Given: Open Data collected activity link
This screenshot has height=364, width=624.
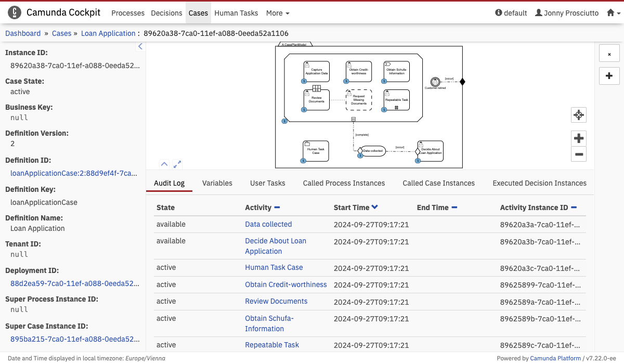Looking at the screenshot, I should coord(268,224).
